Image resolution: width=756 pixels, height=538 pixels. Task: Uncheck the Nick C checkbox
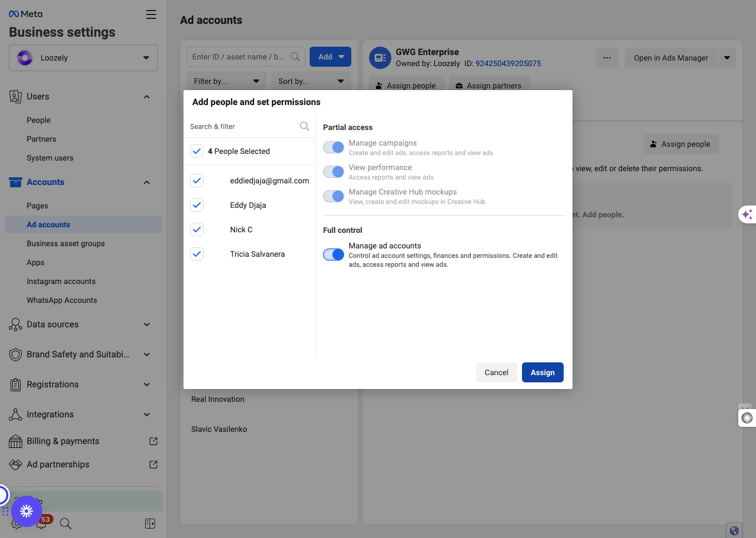point(197,230)
